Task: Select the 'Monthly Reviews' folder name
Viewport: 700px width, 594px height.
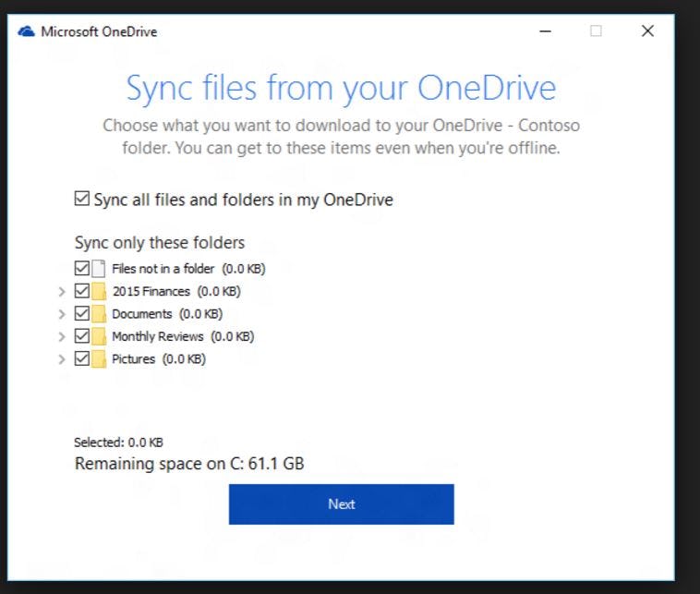Action: (158, 336)
